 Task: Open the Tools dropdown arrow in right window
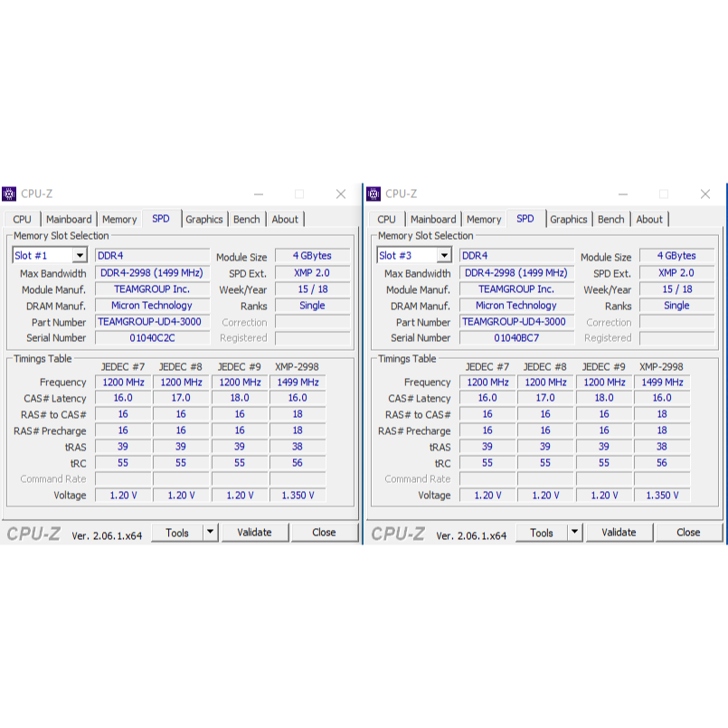coord(574,533)
